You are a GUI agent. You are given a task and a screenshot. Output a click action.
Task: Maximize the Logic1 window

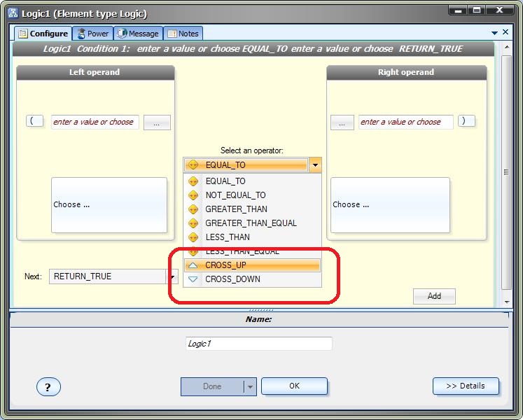click(477, 10)
